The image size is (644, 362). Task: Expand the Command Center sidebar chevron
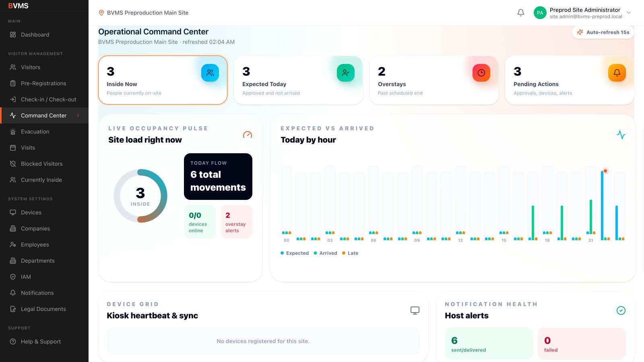78,115
